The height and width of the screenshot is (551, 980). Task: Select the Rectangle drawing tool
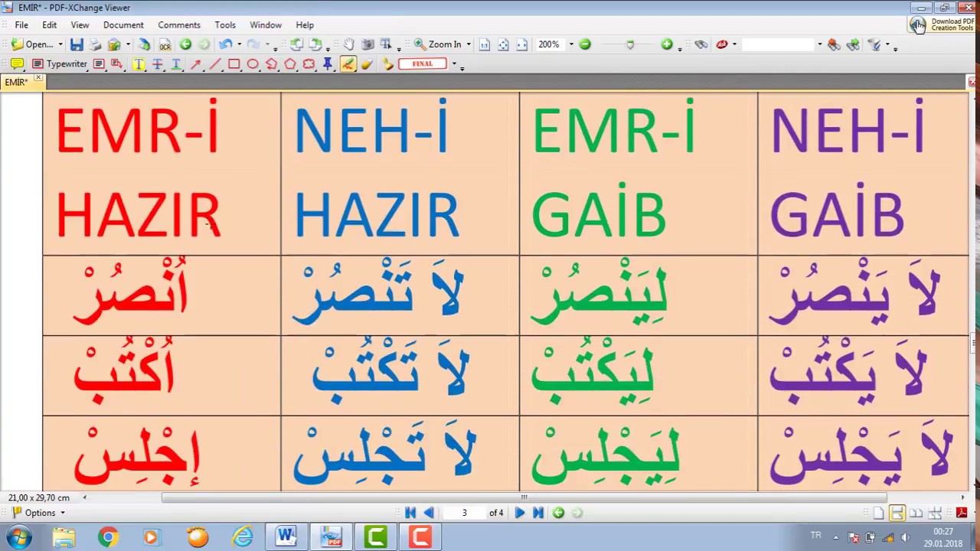tap(234, 64)
